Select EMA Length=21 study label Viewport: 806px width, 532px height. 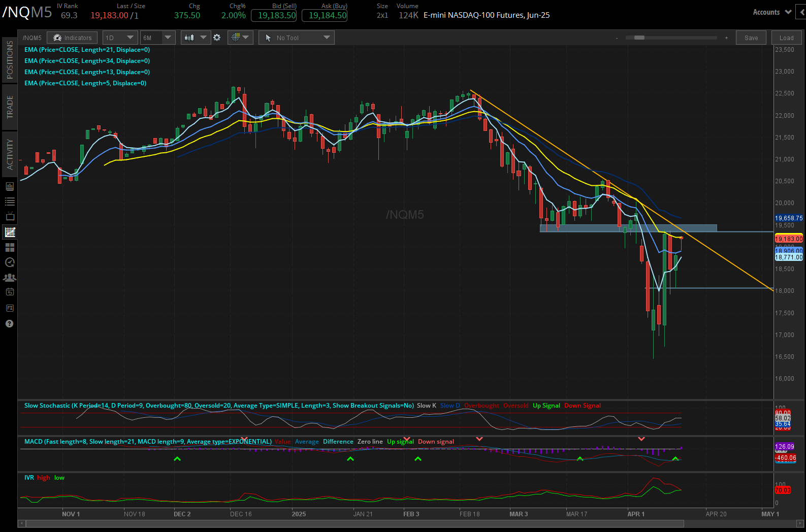click(87, 50)
